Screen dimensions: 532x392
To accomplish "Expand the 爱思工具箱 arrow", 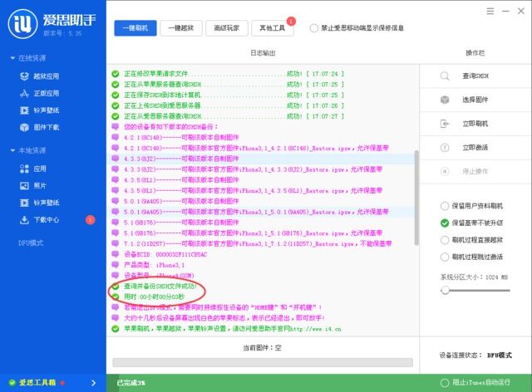I will click(x=94, y=383).
